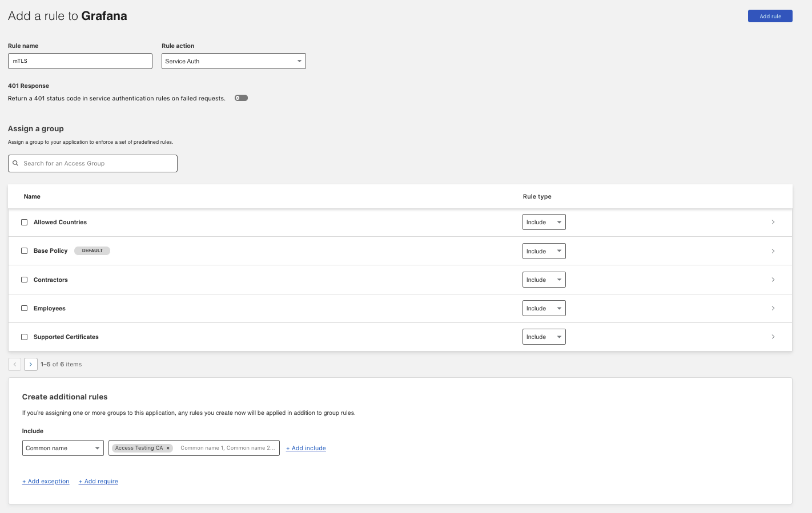Open rule type dropdown for Contractors
The width and height of the screenshot is (812, 513).
tap(544, 280)
